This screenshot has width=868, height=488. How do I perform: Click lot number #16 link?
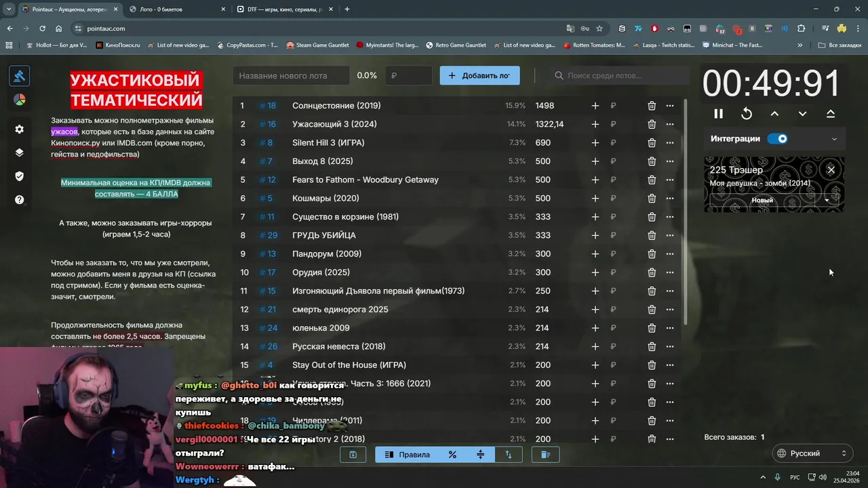point(268,124)
